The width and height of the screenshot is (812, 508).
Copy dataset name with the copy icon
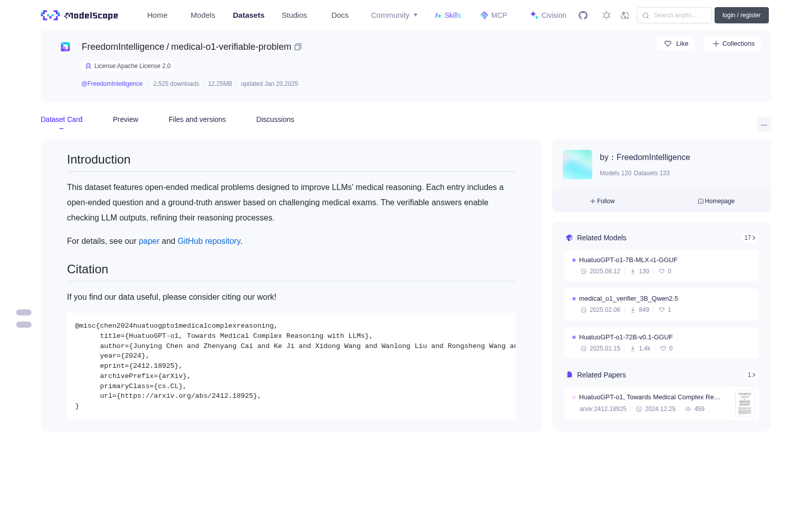point(298,47)
